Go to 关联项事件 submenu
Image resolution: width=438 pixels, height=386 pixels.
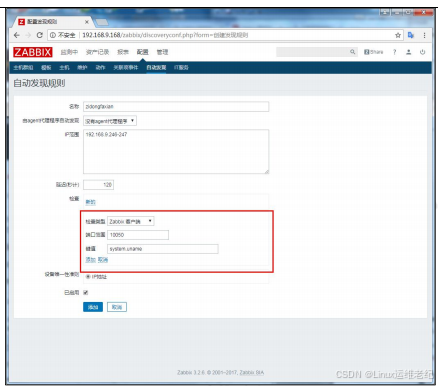pyautogui.click(x=125, y=67)
